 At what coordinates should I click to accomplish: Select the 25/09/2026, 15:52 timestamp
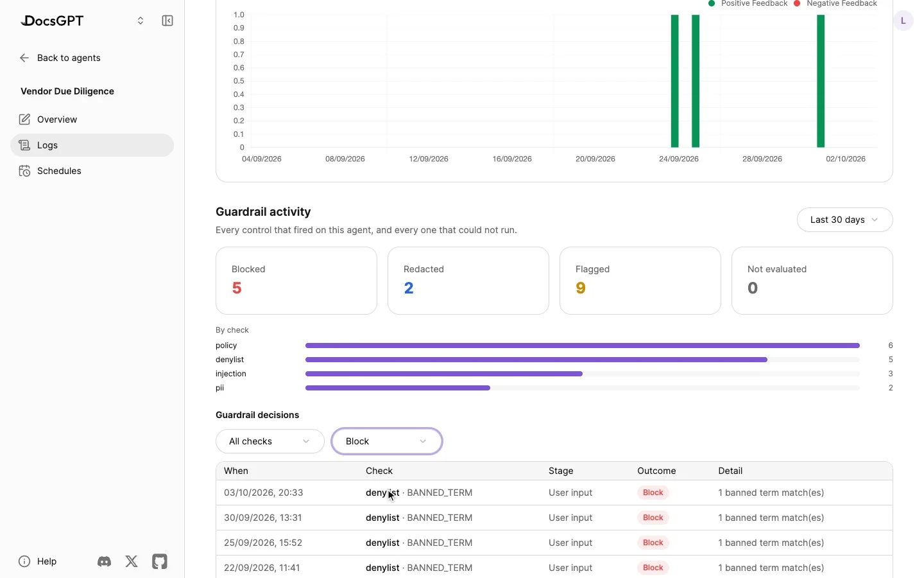263,543
